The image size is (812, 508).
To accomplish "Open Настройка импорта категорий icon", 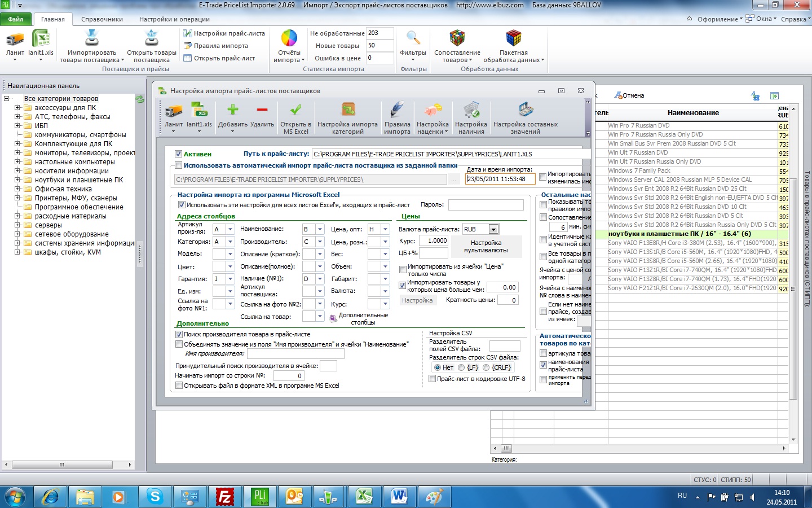I will (x=348, y=110).
